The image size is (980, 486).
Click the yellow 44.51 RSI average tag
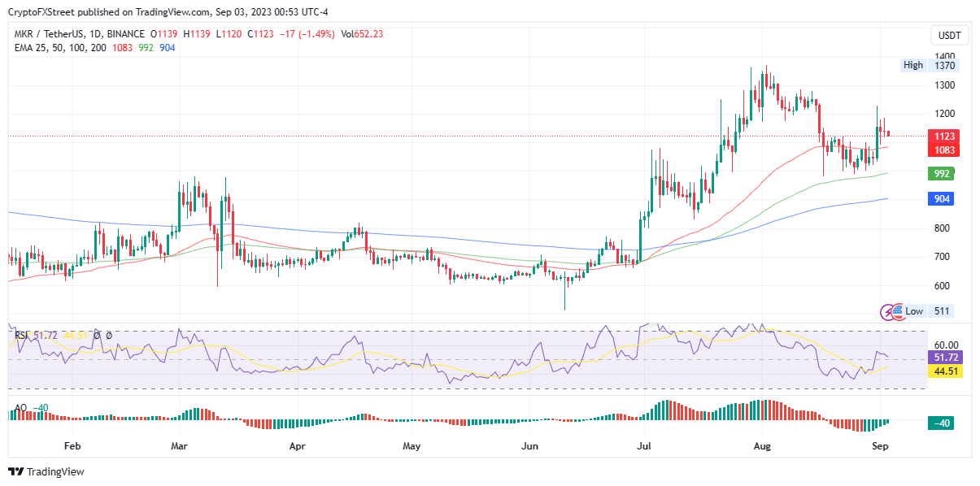pos(947,371)
